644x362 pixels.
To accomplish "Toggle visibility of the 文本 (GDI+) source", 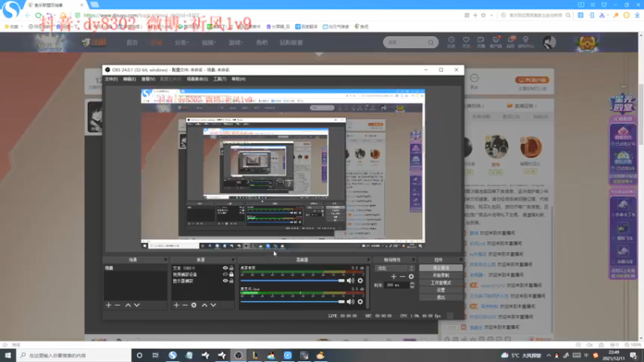I will (225, 268).
